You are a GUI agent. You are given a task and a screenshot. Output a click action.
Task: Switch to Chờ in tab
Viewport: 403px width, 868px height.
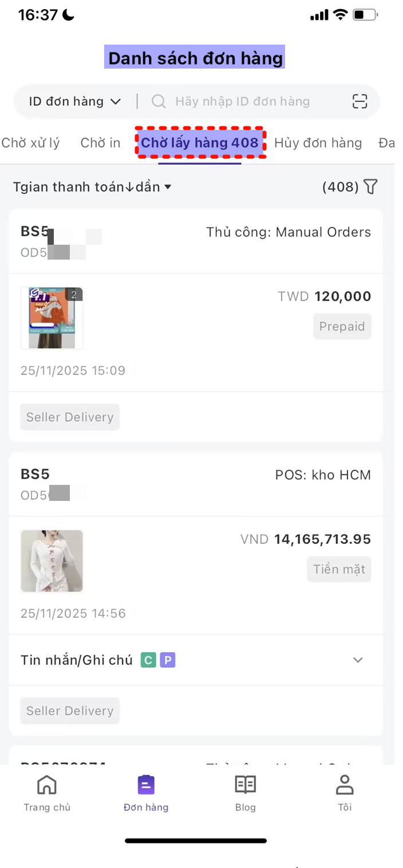[100, 143]
